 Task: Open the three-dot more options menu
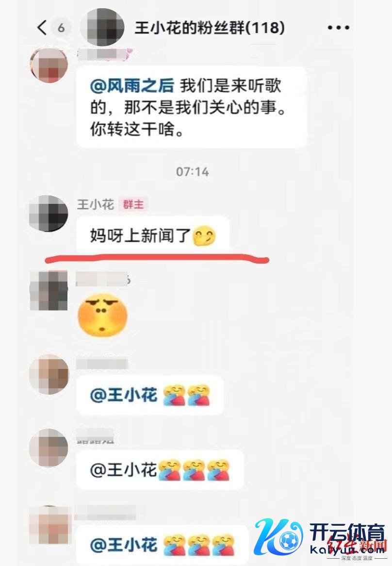338,28
